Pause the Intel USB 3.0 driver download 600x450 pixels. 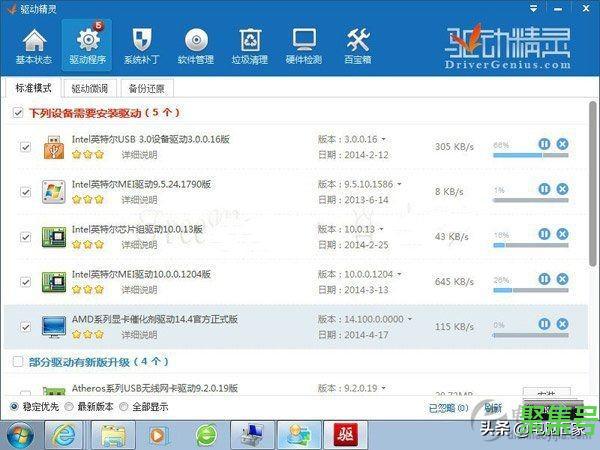[544, 145]
